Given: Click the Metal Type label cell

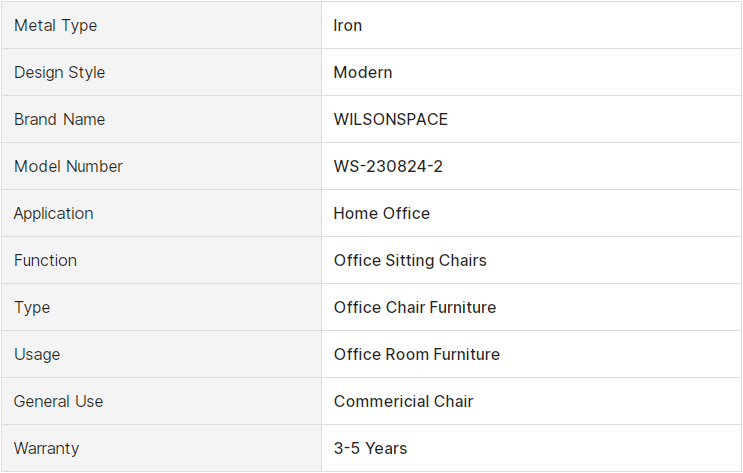Looking at the screenshot, I should coord(161,25).
